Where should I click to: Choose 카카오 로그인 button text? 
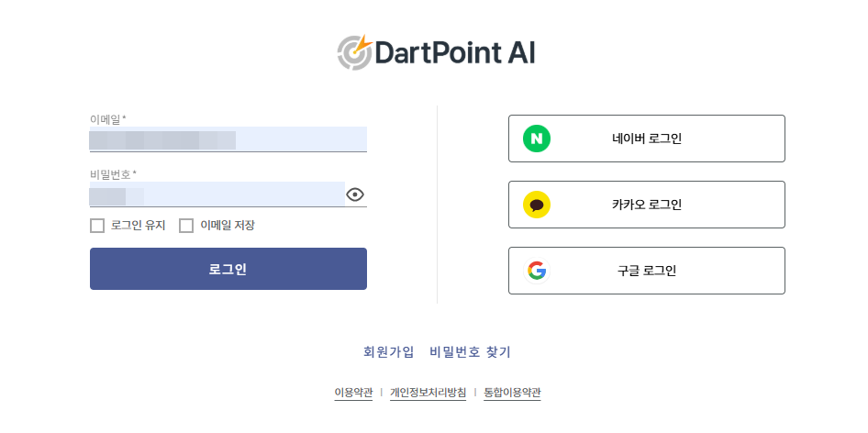point(647,205)
